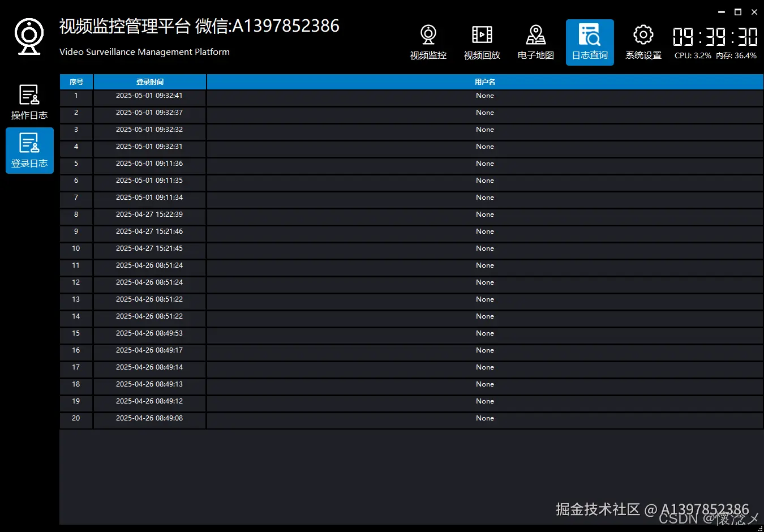Select login time 2025-05-01 09:32:41
764x532 pixels.
149,96
